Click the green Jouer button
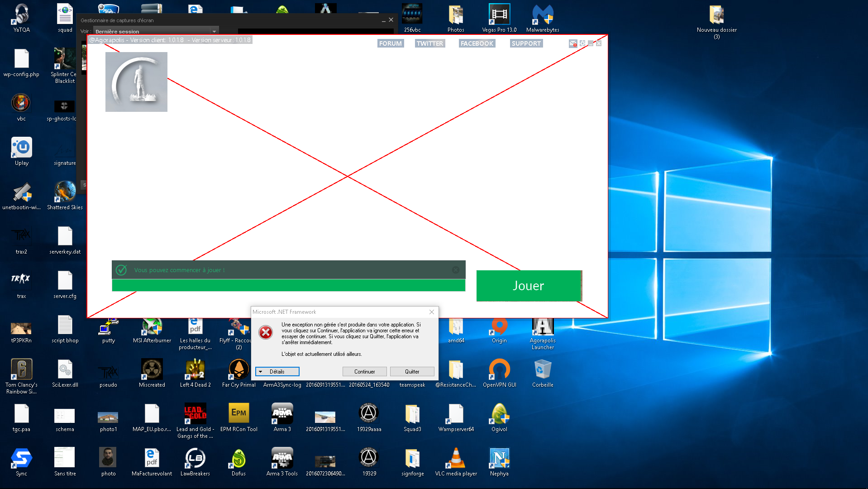Screen dimensions: 868x489 click(x=529, y=286)
